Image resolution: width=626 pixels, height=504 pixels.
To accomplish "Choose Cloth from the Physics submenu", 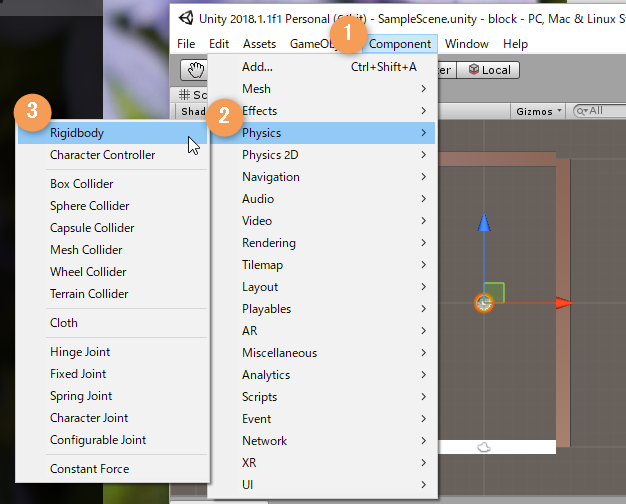I will [113, 323].
